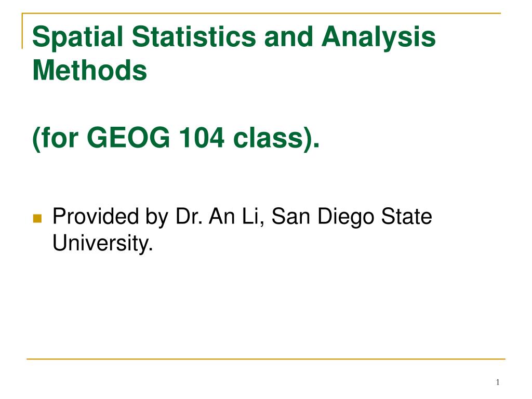The width and height of the screenshot is (532, 399).
Task: Click the word "Methods" in the title
Action: (x=90, y=70)
